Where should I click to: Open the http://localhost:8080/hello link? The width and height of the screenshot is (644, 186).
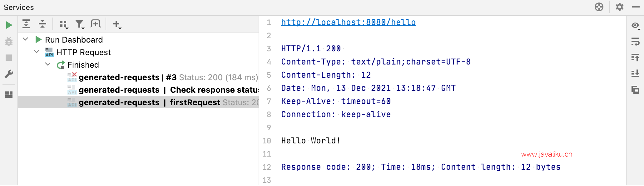point(348,22)
